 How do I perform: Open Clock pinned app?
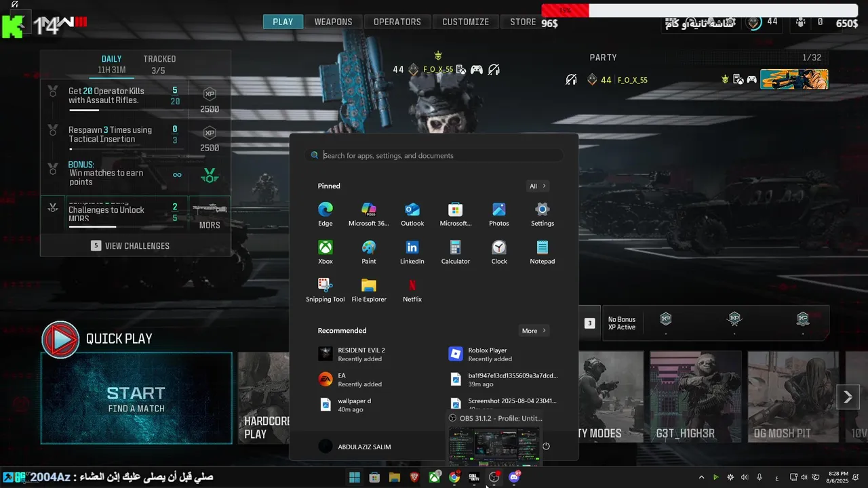pos(499,252)
